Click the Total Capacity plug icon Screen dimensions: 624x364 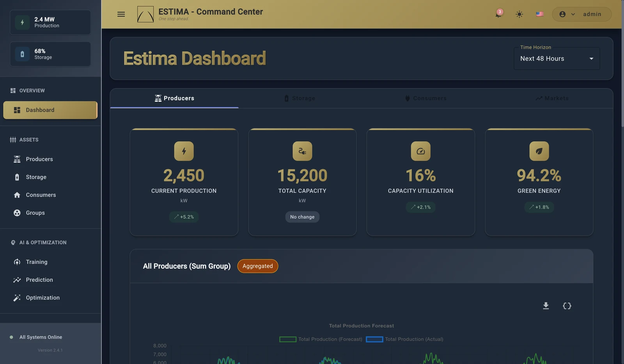coord(302,151)
